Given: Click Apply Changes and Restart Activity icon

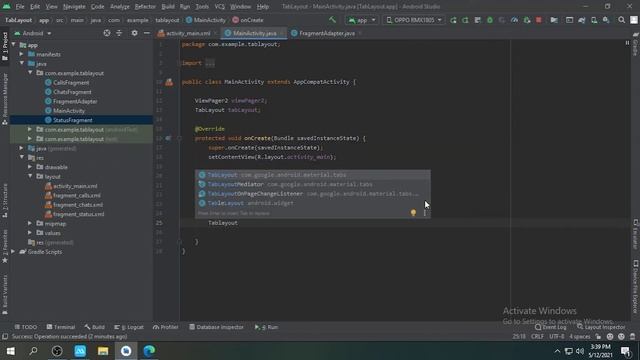Looking at the screenshot, I should 465,20.
